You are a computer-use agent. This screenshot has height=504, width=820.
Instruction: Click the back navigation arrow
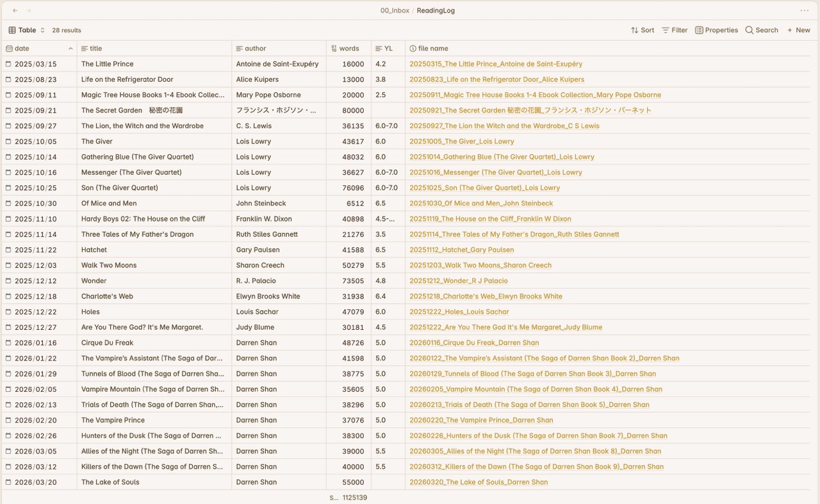click(x=15, y=11)
